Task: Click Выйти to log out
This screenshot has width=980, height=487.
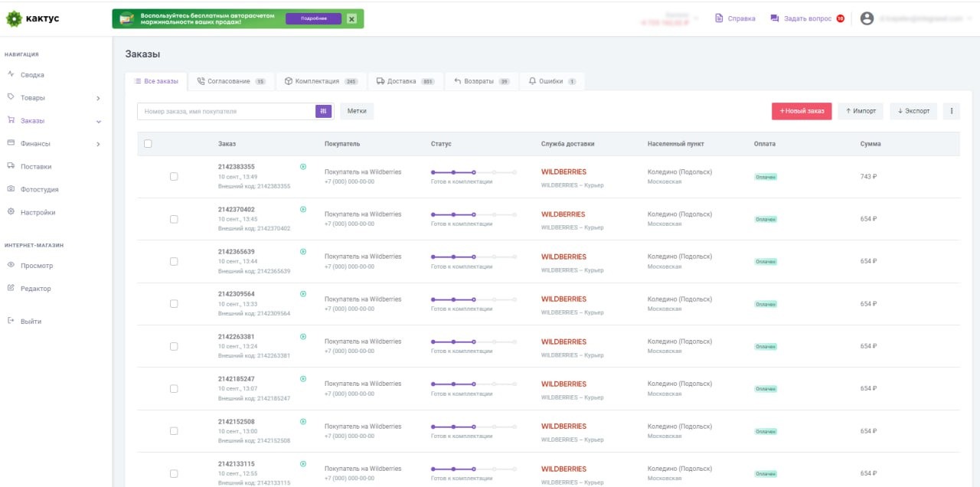Action: (x=31, y=322)
